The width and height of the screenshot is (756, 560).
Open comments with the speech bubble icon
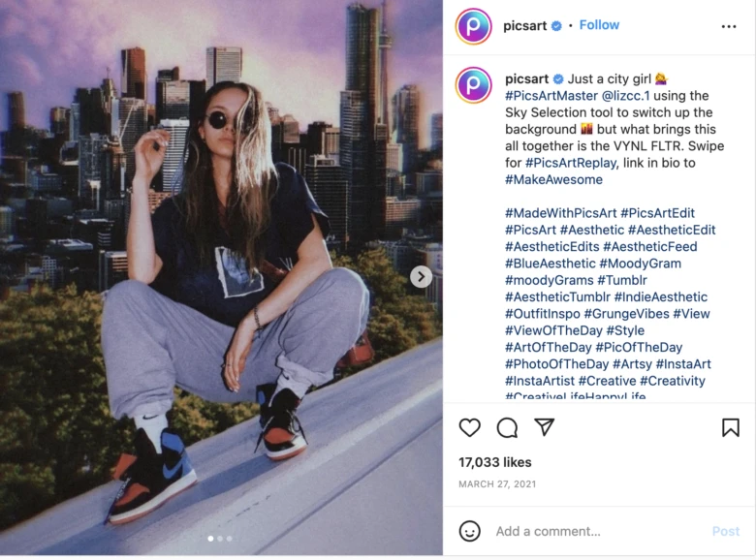tap(507, 427)
